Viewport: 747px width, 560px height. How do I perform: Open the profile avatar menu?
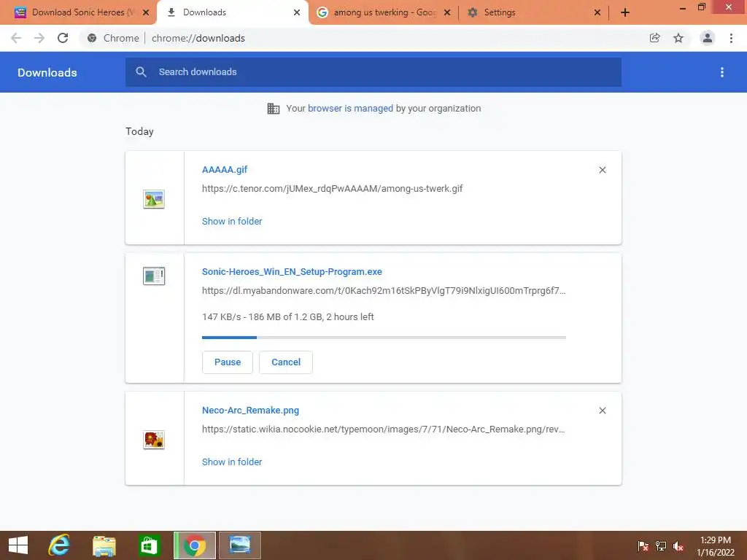(x=708, y=38)
